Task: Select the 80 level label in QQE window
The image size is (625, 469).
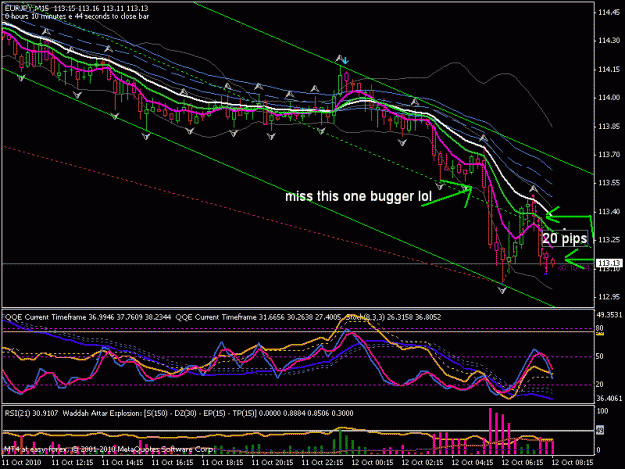Action: [599, 329]
